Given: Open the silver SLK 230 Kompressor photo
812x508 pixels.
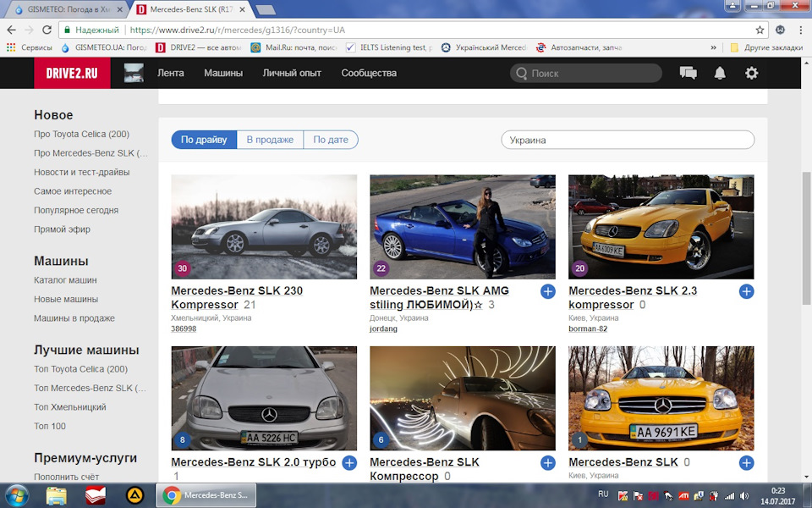Looking at the screenshot, I should [264, 227].
